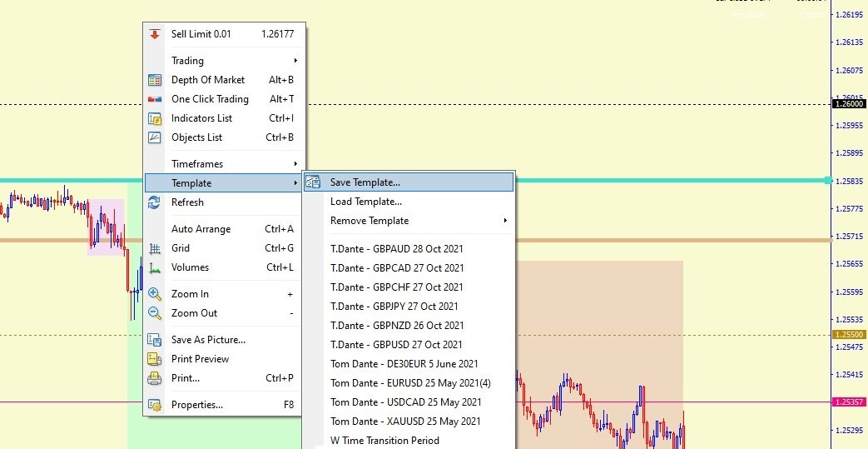Choose Save As Picture entry
Image resolution: width=868 pixels, height=449 pixels.
224,340
